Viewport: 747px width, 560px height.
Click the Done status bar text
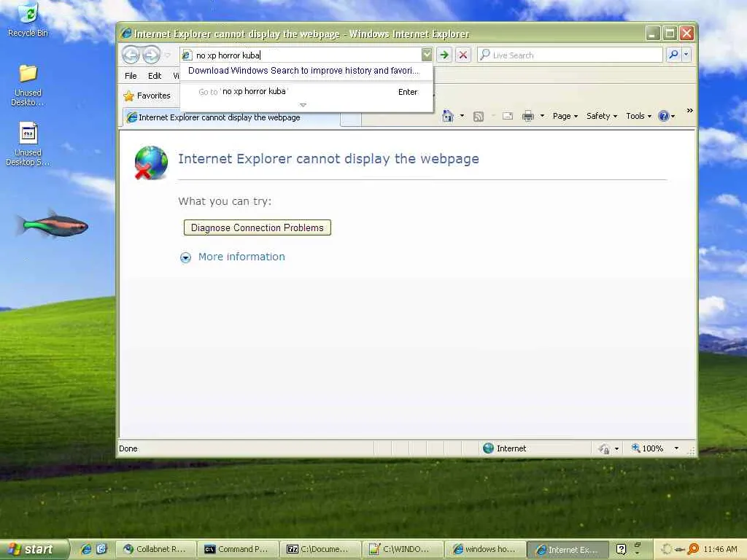(x=128, y=448)
